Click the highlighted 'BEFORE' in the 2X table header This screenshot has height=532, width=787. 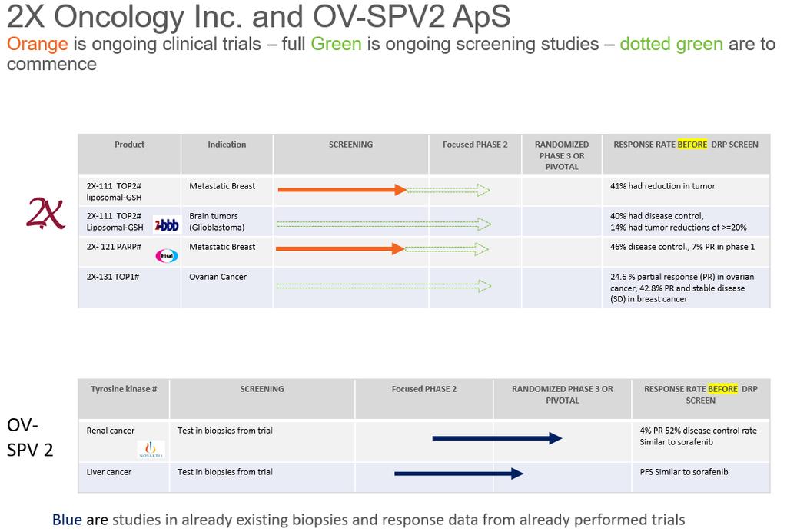coord(692,145)
